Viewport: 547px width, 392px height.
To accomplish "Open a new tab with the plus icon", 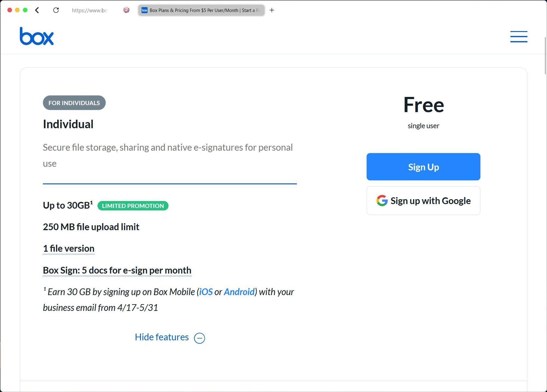I will (x=272, y=10).
